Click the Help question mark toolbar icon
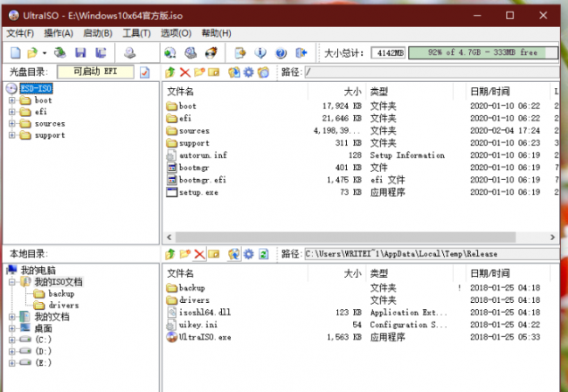 pyautogui.click(x=281, y=53)
